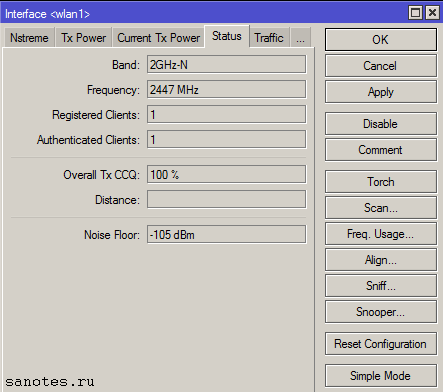The image size is (443, 392).
Task: Show more tabs via the ellipsis tab
Action: [x=300, y=38]
